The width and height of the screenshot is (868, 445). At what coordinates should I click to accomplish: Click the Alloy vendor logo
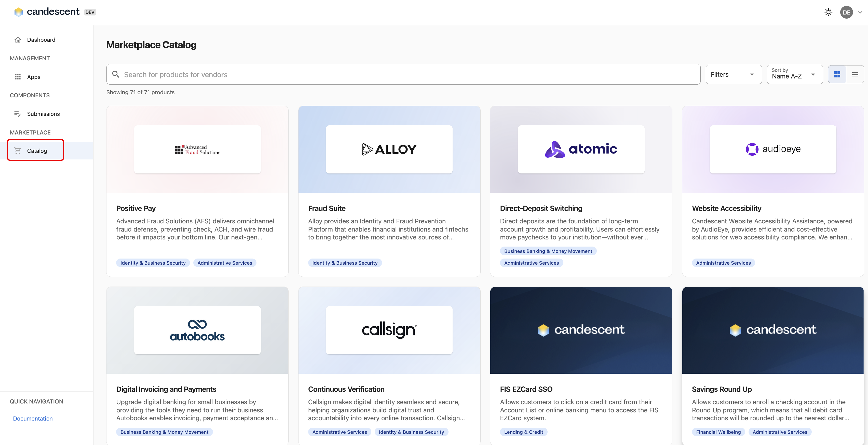389,149
